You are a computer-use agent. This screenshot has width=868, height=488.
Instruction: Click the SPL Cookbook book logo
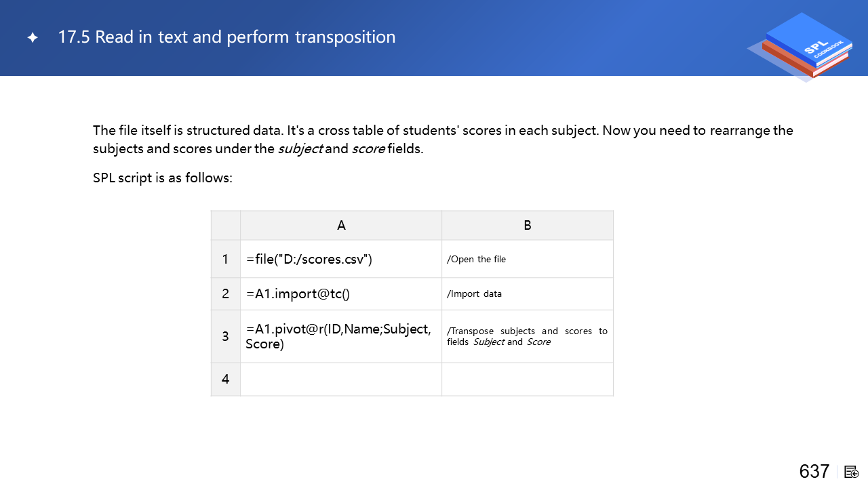pos(805,46)
